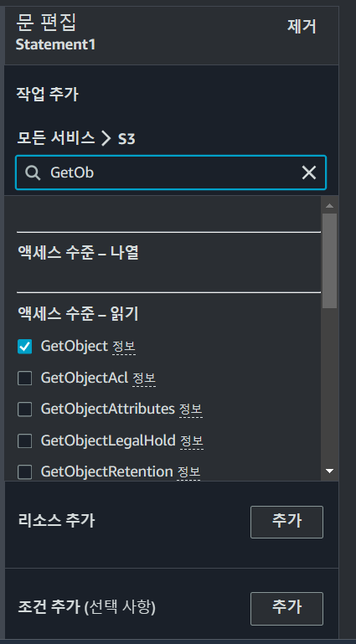This screenshot has height=644, width=356.
Task: Enable the GetObjectAttributes checkbox
Action: click(x=24, y=409)
